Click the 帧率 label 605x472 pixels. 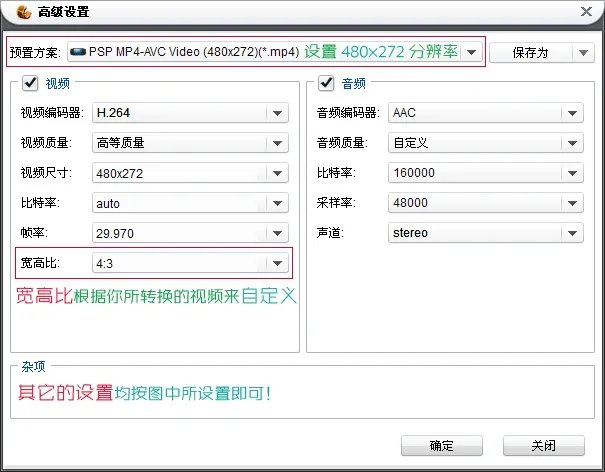(34, 233)
